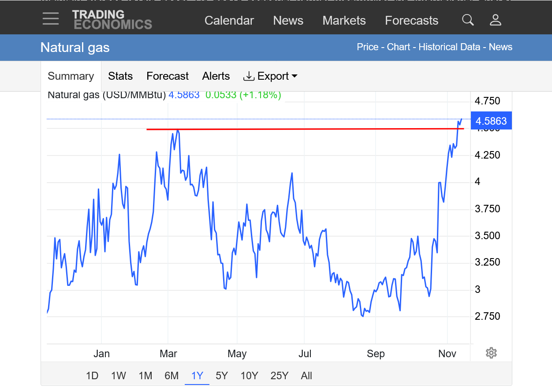Click the Historical Data header link
The width and height of the screenshot is (552, 392).
point(449,47)
